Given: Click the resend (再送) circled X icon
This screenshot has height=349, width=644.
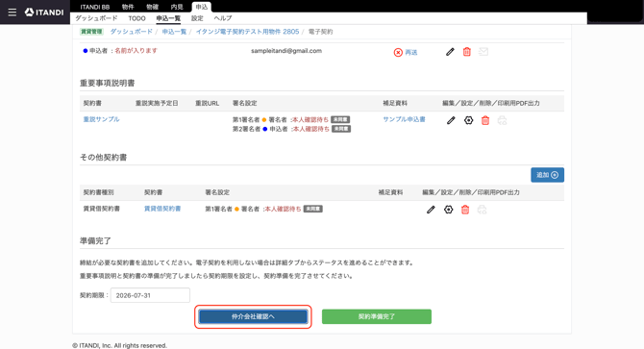Looking at the screenshot, I should click(x=398, y=53).
